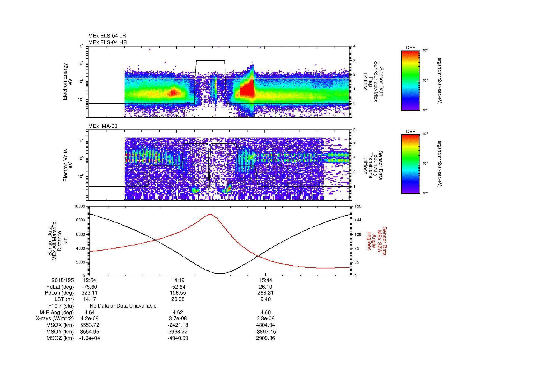
Task: Click the '2018/195' date label
Action: click(63, 280)
